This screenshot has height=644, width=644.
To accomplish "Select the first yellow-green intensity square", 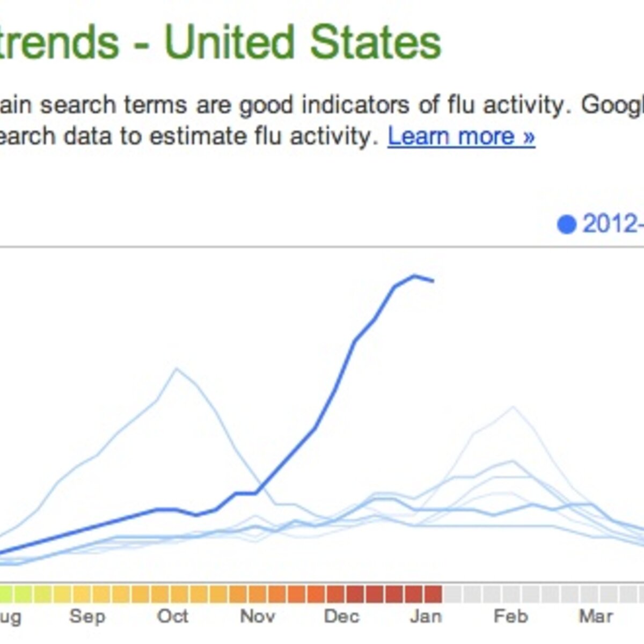I will tap(5, 594).
